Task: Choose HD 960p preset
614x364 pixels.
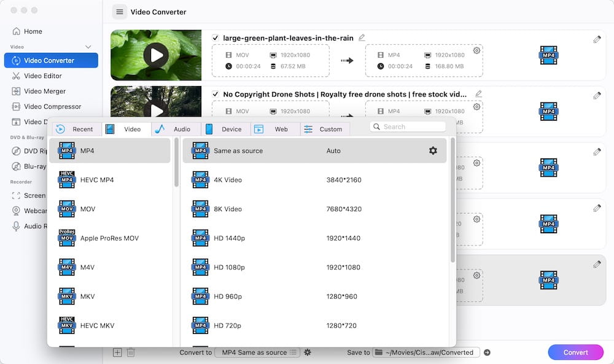Action: [x=314, y=296]
